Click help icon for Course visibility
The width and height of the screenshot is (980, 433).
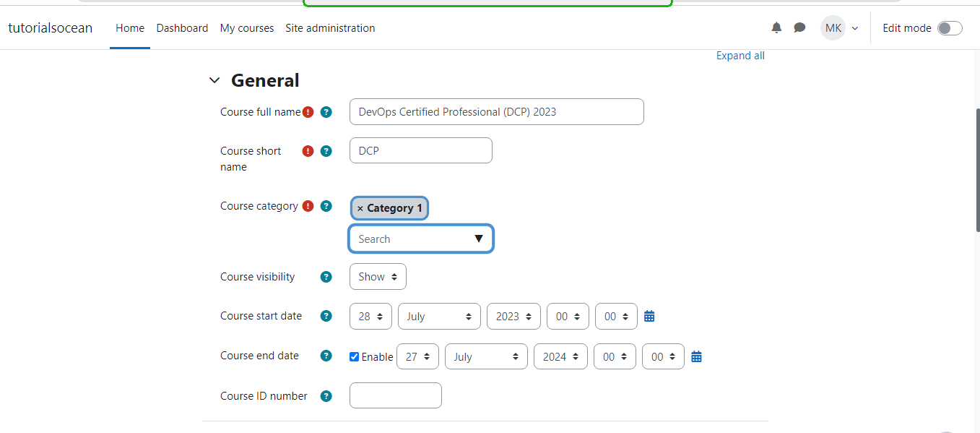[326, 277]
